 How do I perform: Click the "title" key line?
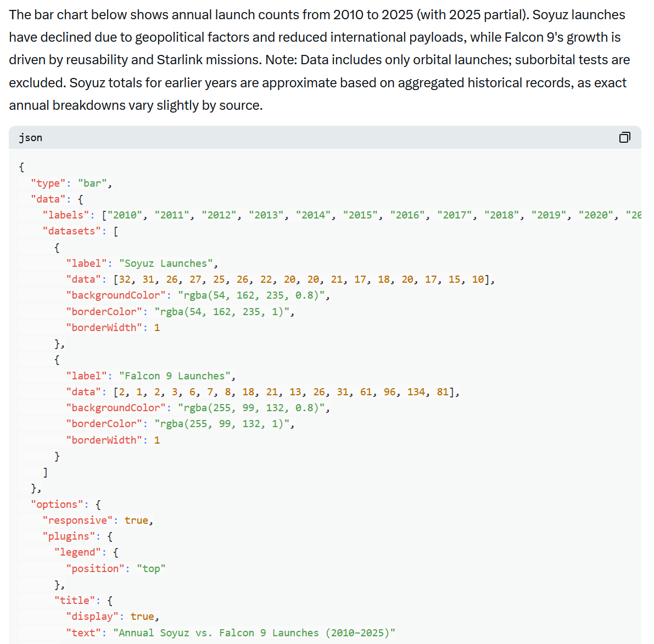(x=83, y=601)
